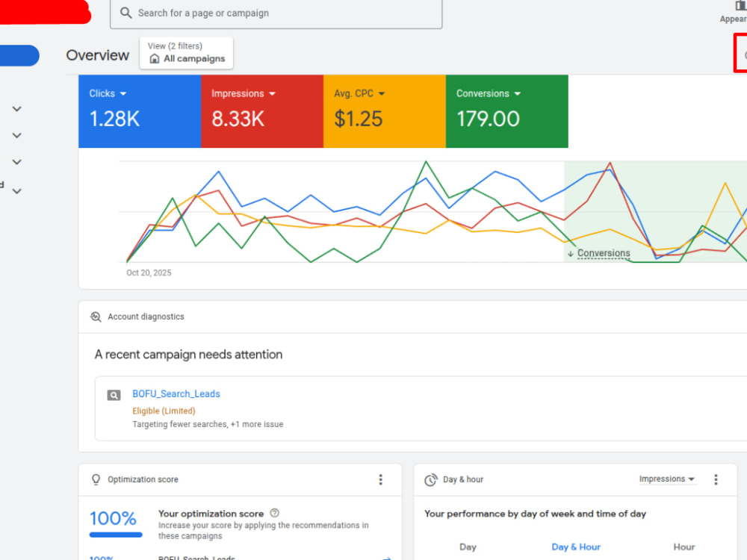The image size is (747, 560).
Task: Click the Conversions annotation label on chart
Action: point(604,253)
